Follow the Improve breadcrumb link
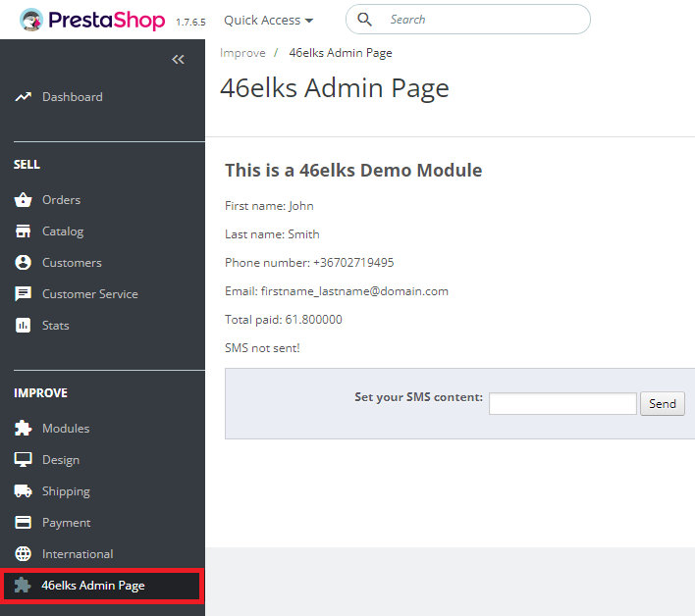 tap(242, 53)
